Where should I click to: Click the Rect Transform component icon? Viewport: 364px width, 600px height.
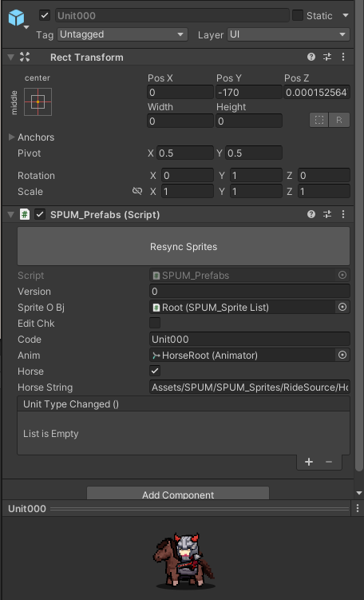tap(25, 58)
